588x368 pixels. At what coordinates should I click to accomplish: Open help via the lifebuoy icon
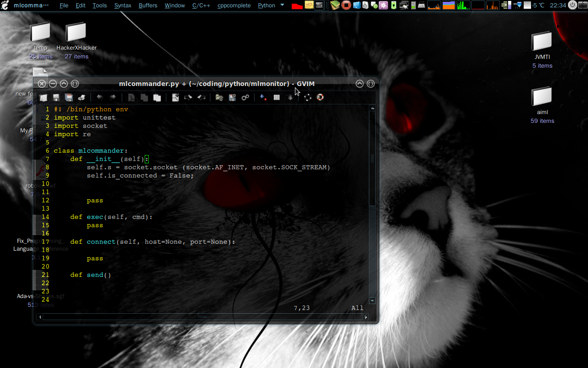(320, 98)
